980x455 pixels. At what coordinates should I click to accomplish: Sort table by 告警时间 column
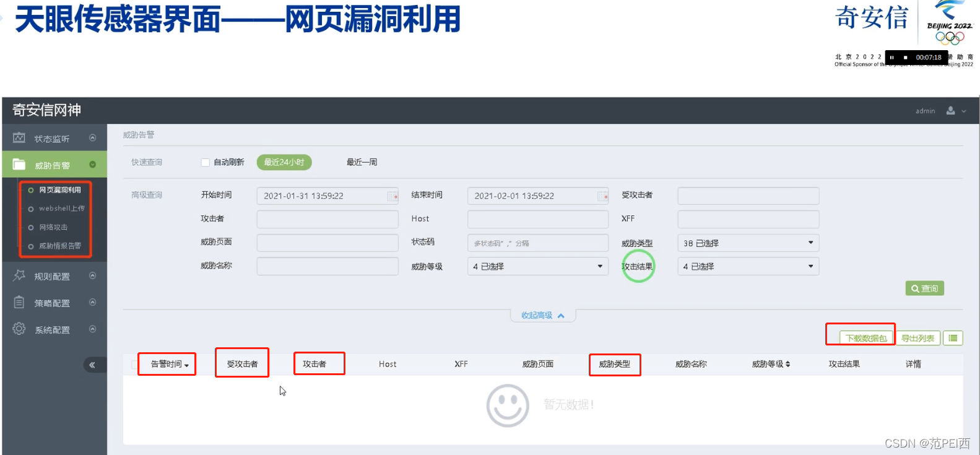coord(170,364)
